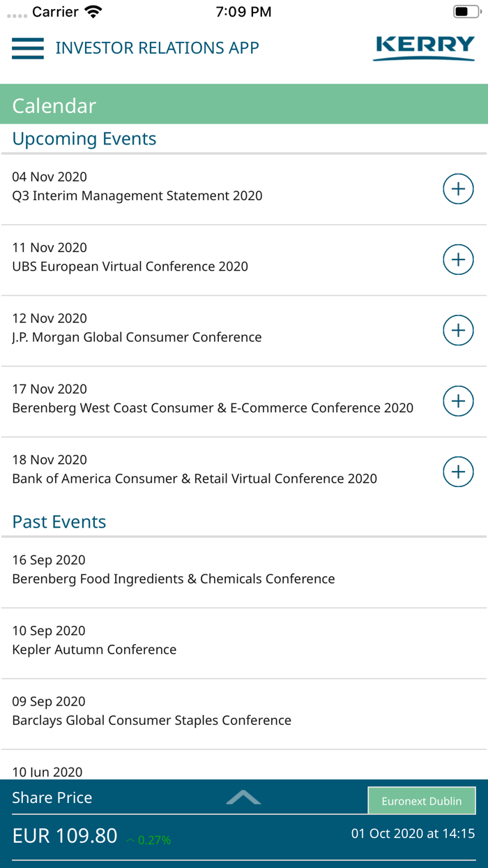Select the Investor Relations App title
The image size is (488, 868).
[x=158, y=48]
